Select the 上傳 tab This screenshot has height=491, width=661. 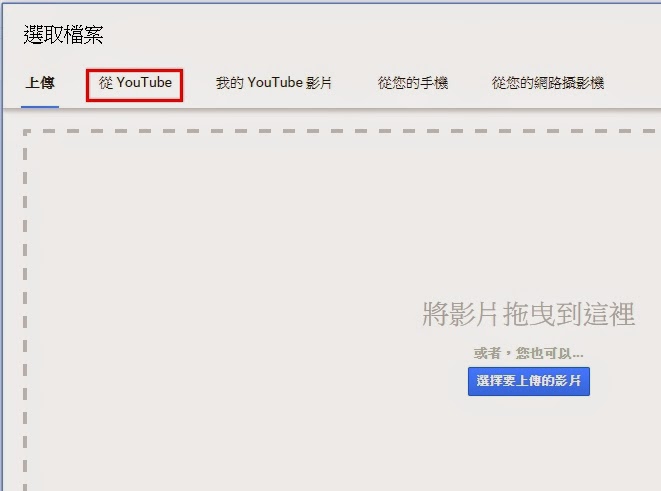(x=40, y=83)
